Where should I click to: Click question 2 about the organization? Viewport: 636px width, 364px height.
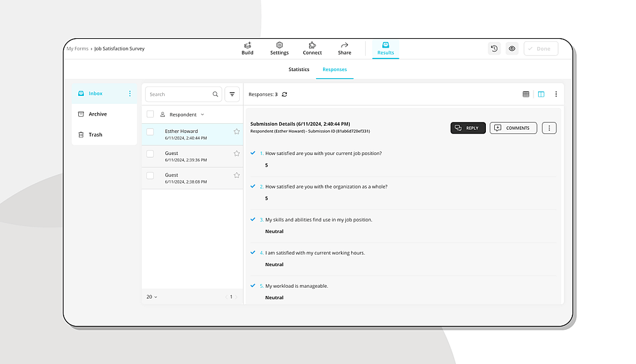[326, 187]
